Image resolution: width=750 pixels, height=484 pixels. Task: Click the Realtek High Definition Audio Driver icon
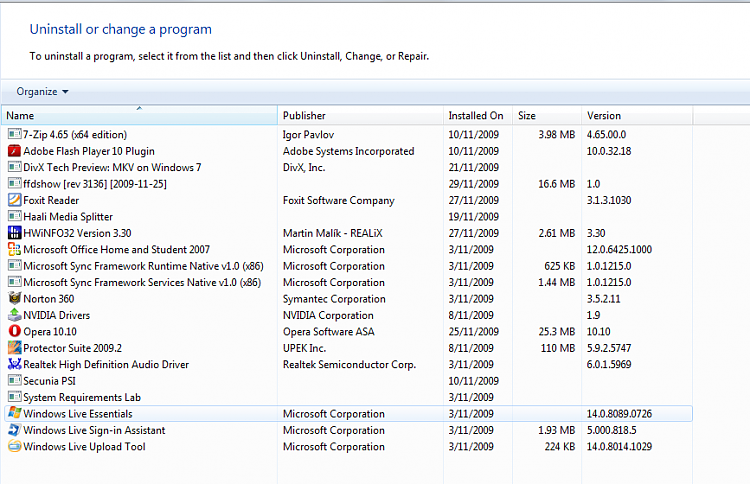(15, 364)
